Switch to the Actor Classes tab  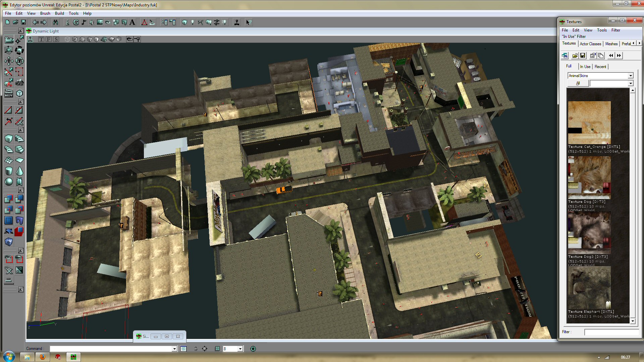pos(590,44)
